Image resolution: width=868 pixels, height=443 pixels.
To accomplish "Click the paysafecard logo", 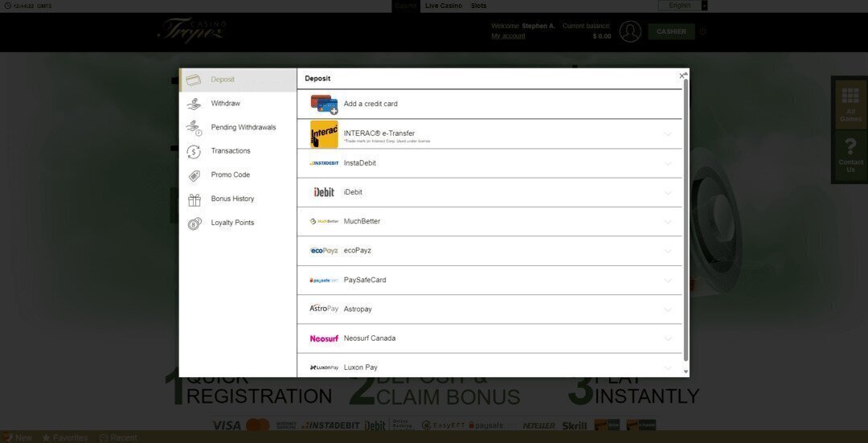I will click(x=324, y=281).
